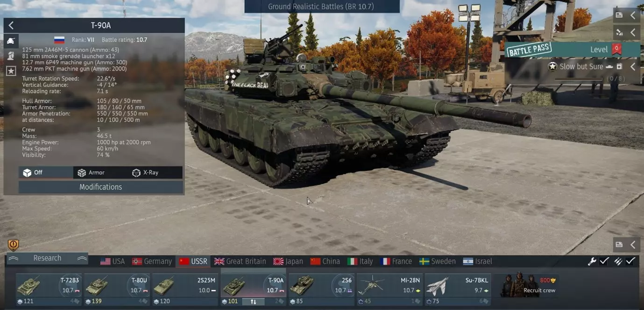Switch vehicle view to X-Ray mode
Screen dimensions: 644x310
click(x=155, y=173)
